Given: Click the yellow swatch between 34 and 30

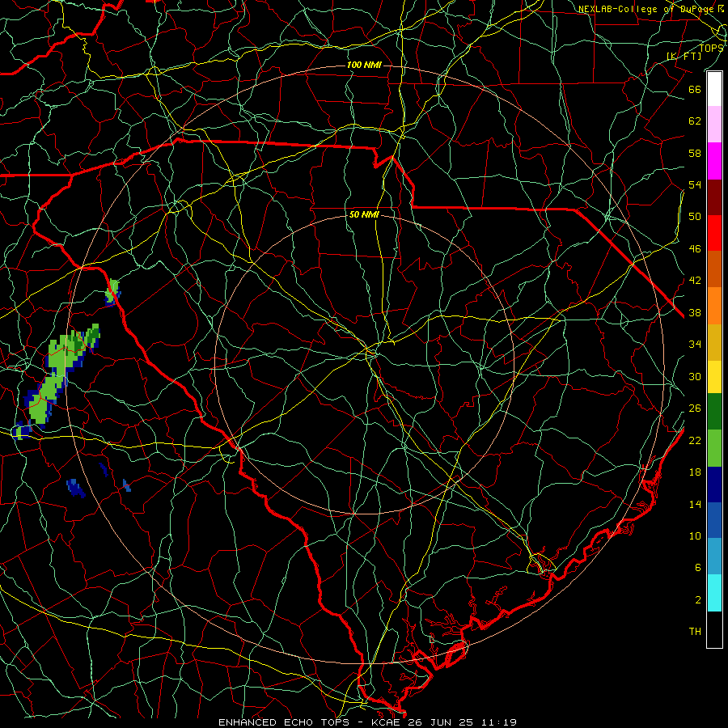Looking at the screenshot, I should pyautogui.click(x=714, y=376).
